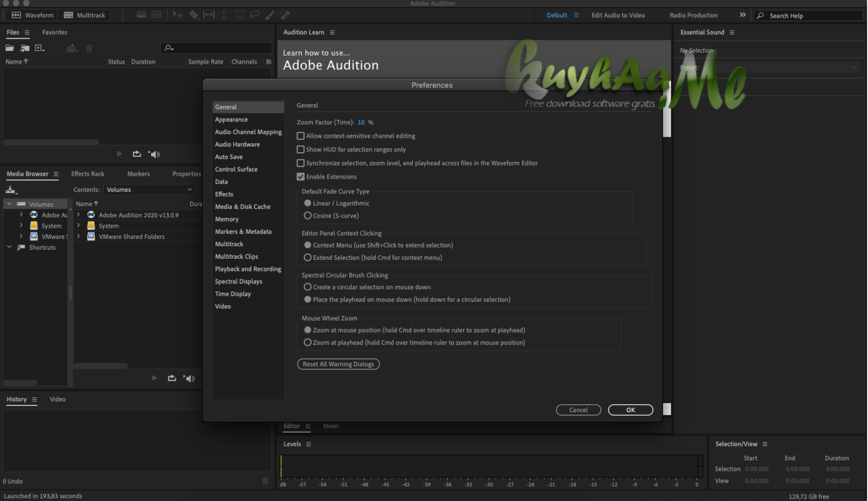
Task: Tick the Synchronize selection, zoom level checkbox
Action: tap(301, 163)
